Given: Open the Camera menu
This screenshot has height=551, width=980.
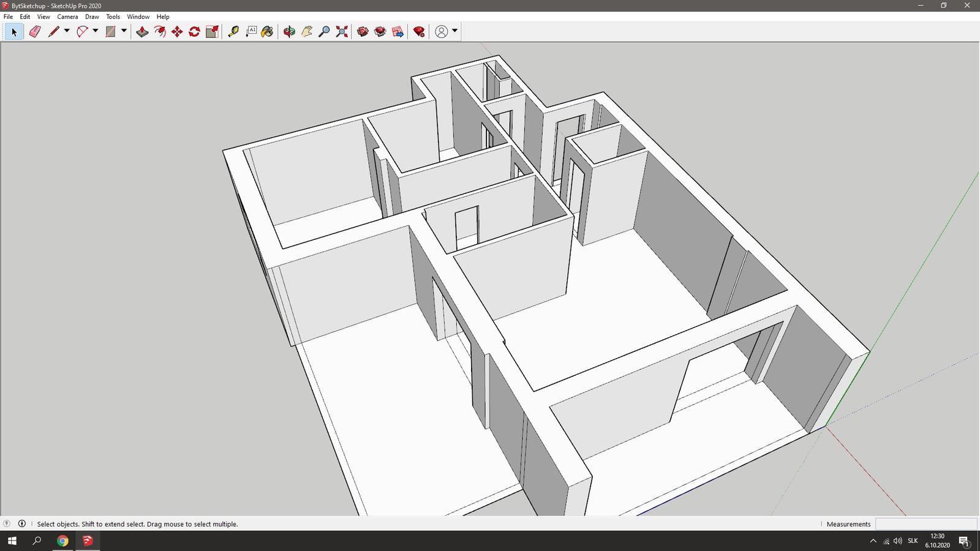Looking at the screenshot, I should coord(67,17).
